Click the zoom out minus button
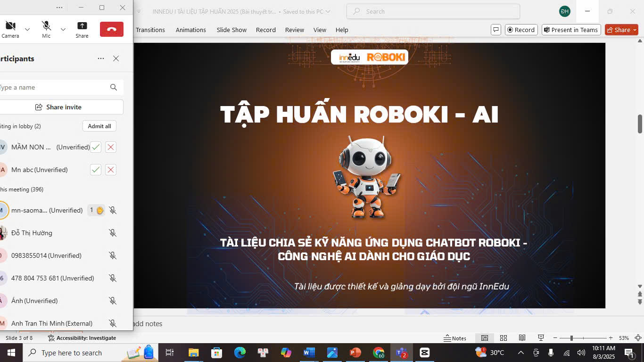 pyautogui.click(x=555, y=338)
